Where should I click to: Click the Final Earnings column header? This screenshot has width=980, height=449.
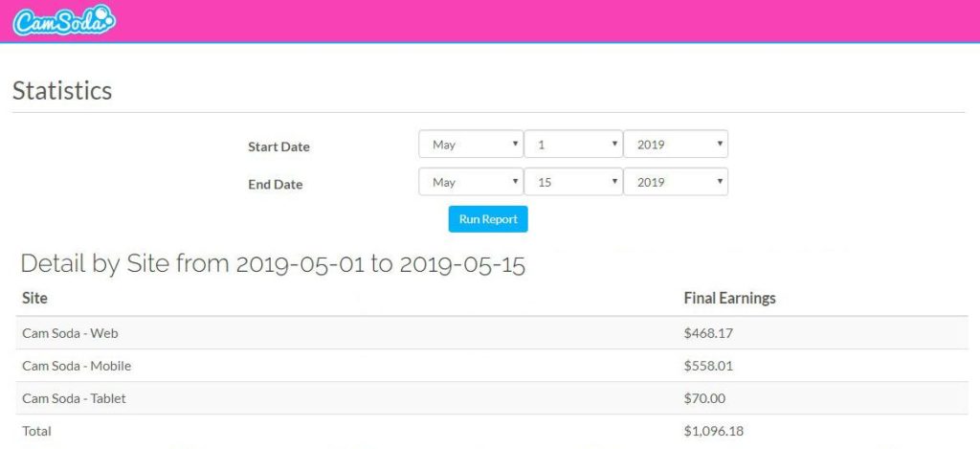729,299
